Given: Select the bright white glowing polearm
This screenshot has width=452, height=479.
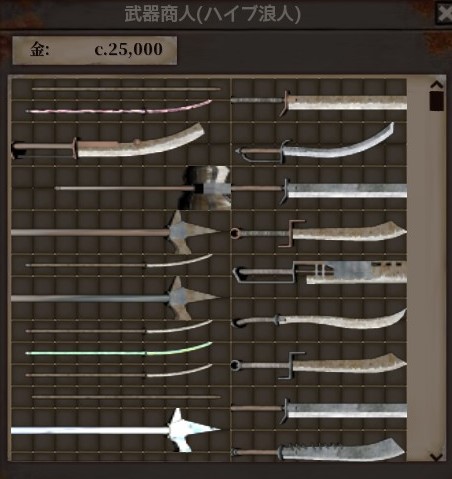Looking at the screenshot, I should [116, 430].
